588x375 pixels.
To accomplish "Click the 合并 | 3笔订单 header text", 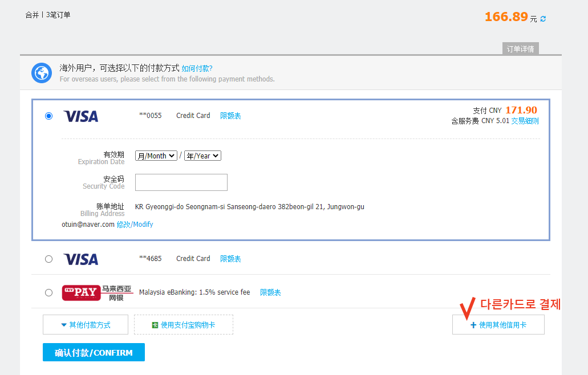I will coord(48,15).
